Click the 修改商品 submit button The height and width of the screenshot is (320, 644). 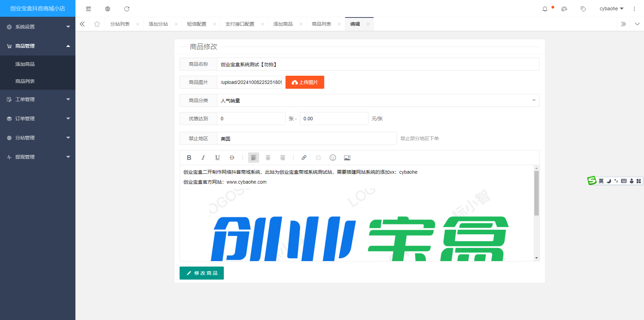point(202,273)
